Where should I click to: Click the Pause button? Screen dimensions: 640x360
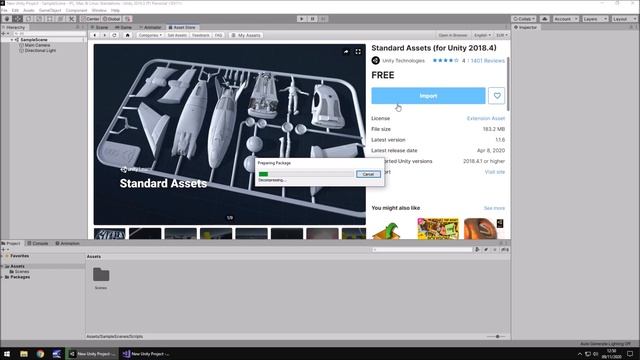tap(313, 19)
